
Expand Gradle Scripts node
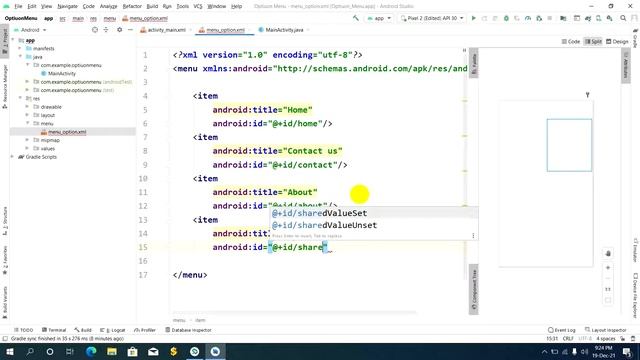[12, 157]
